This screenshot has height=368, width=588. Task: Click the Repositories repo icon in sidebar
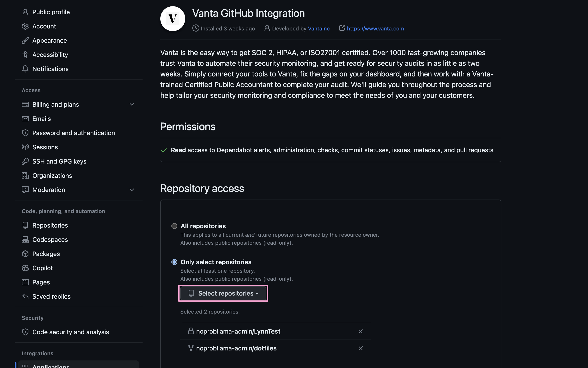25,225
